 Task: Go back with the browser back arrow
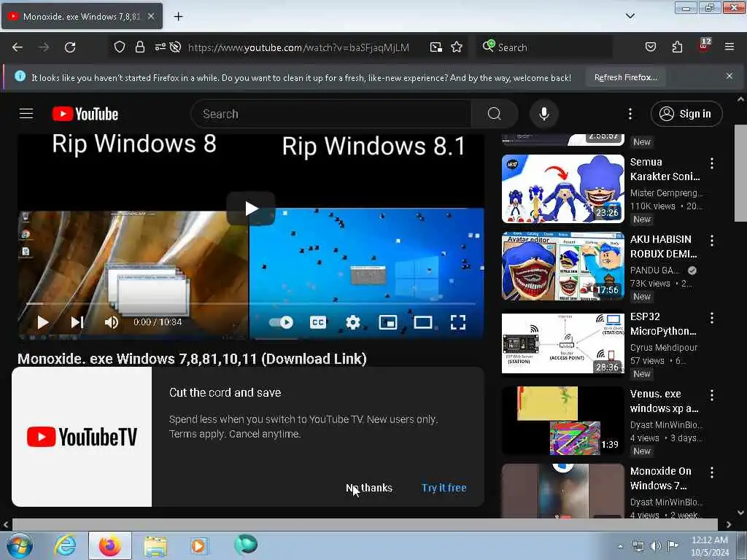18,47
